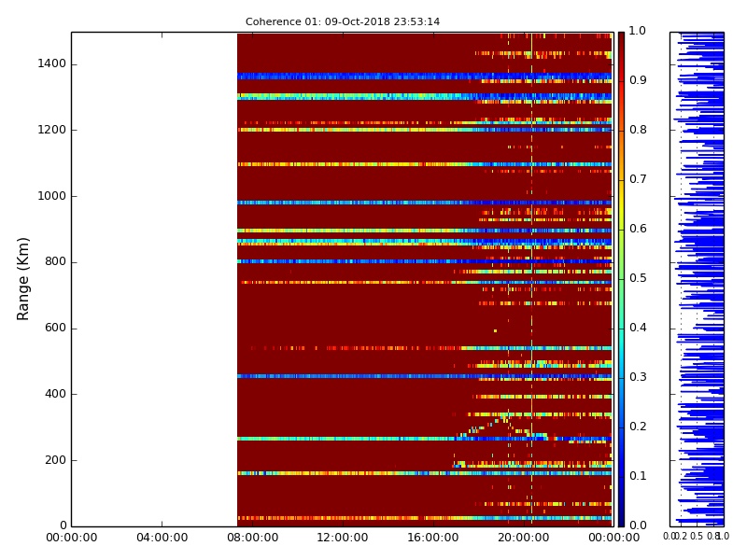Click the 0.4 colorbar tick label
747x560 pixels.
pos(638,328)
